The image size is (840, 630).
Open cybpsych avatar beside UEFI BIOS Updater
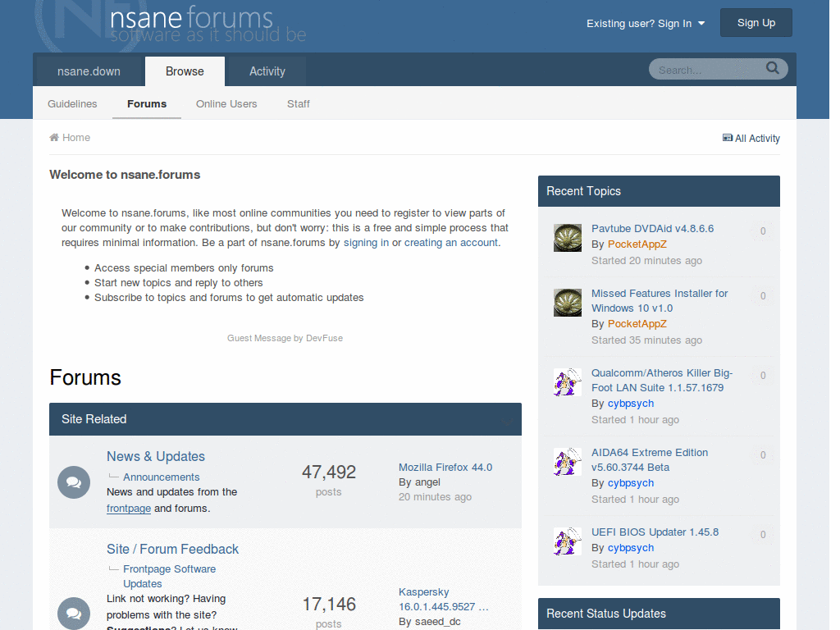pos(568,541)
